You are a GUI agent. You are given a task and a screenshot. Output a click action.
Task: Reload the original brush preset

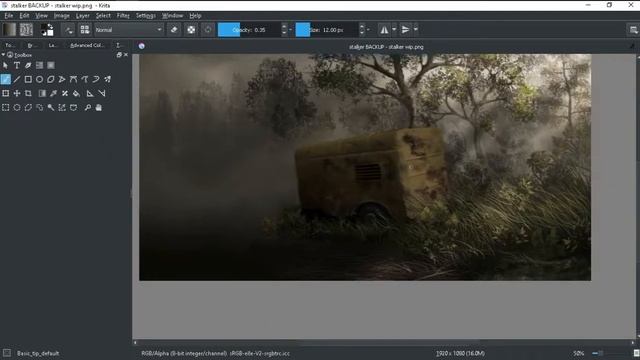pos(208,30)
